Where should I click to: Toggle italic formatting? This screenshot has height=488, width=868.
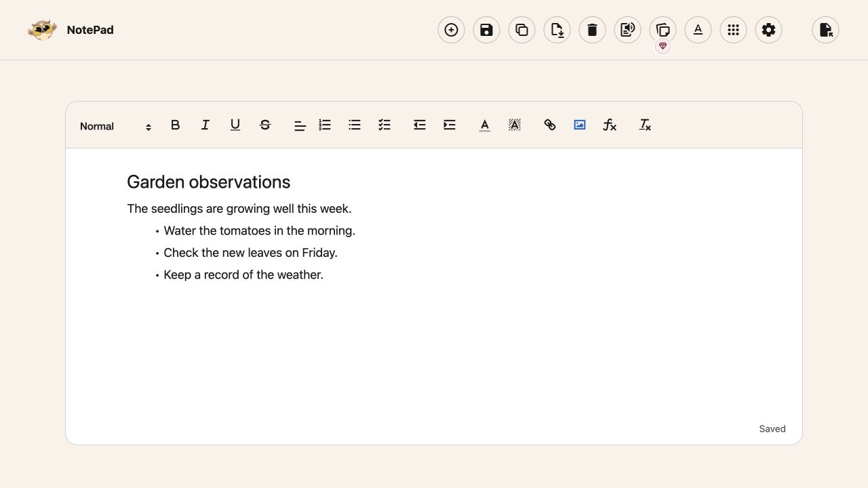(x=205, y=125)
